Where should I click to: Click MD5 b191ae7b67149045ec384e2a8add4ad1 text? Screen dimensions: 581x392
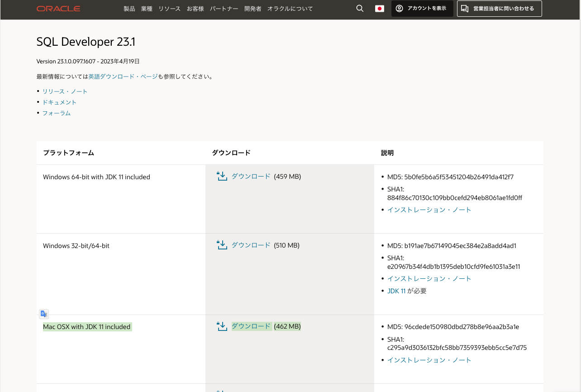(x=452, y=246)
